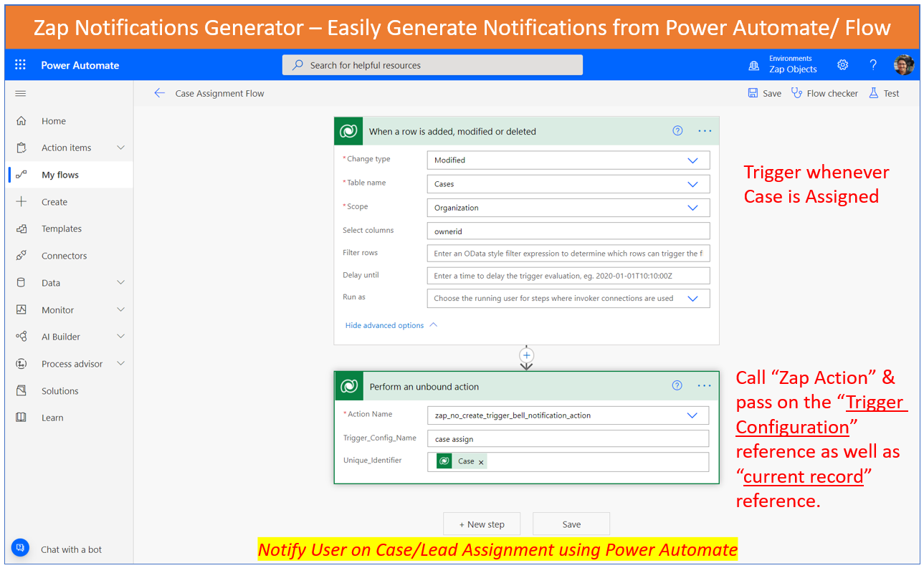Click the Filter rows OData expression field
Image resolution: width=924 pixels, height=568 pixels.
[568, 254]
